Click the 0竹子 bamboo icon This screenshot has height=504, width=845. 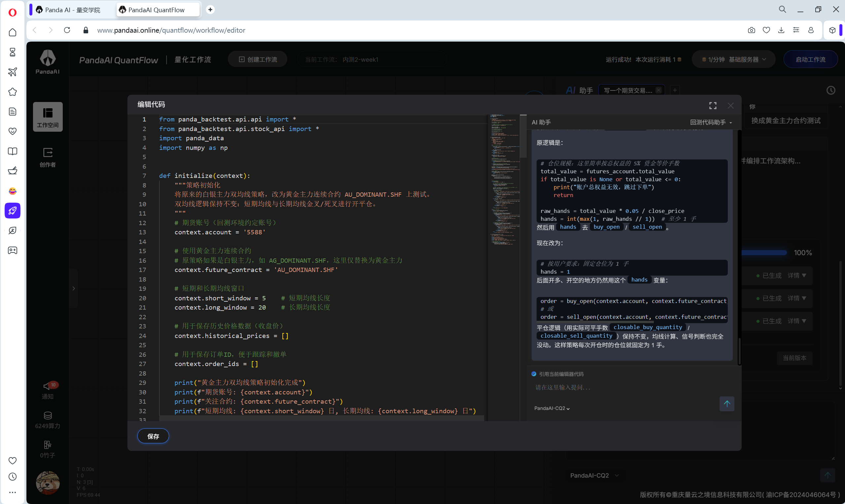pyautogui.click(x=48, y=449)
